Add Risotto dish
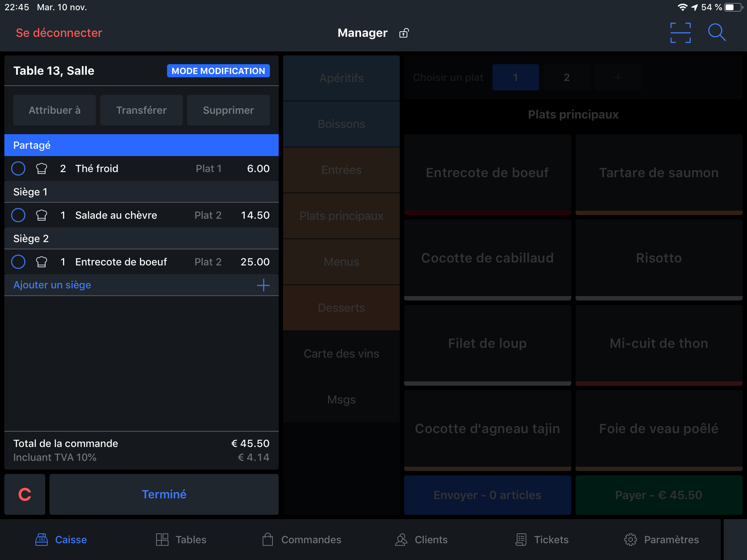Screen dimensions: 747x560 click(659, 260)
